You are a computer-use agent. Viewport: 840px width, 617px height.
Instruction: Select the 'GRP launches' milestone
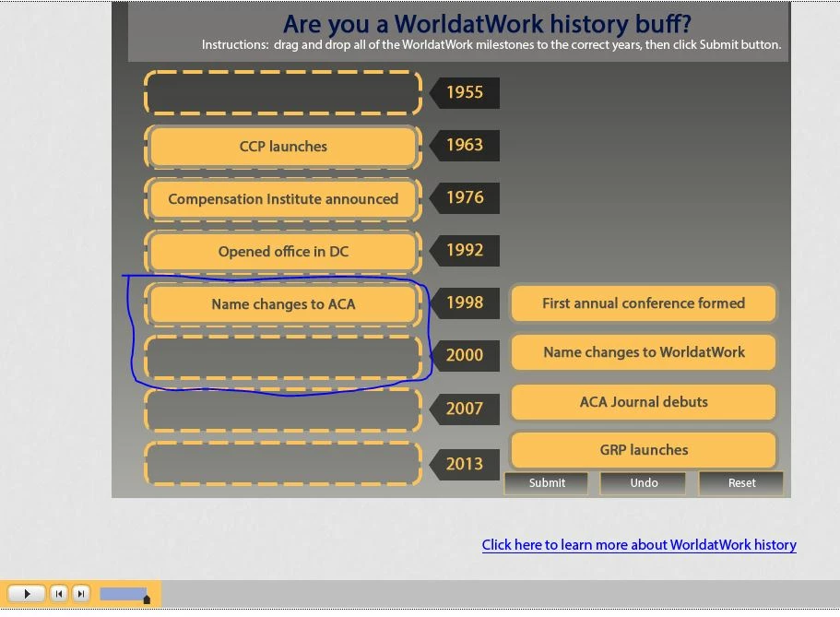tap(644, 450)
